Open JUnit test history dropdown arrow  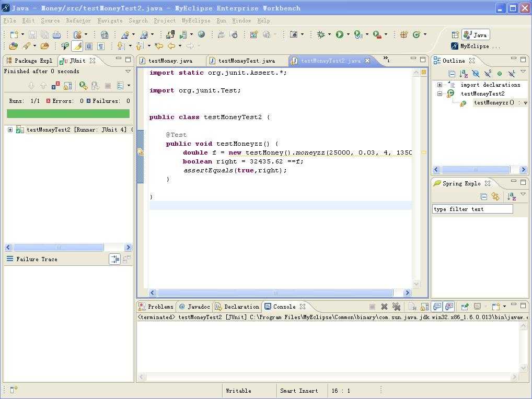[129, 86]
